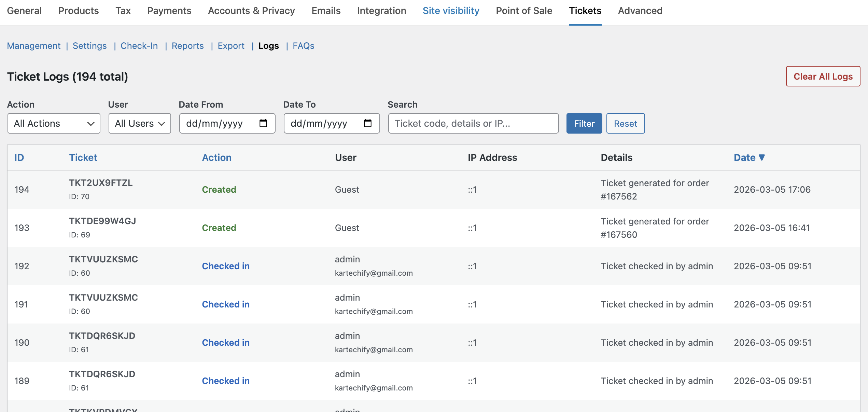
Task: Click TKTVUUZKSMC in log row 191
Action: pos(103,298)
